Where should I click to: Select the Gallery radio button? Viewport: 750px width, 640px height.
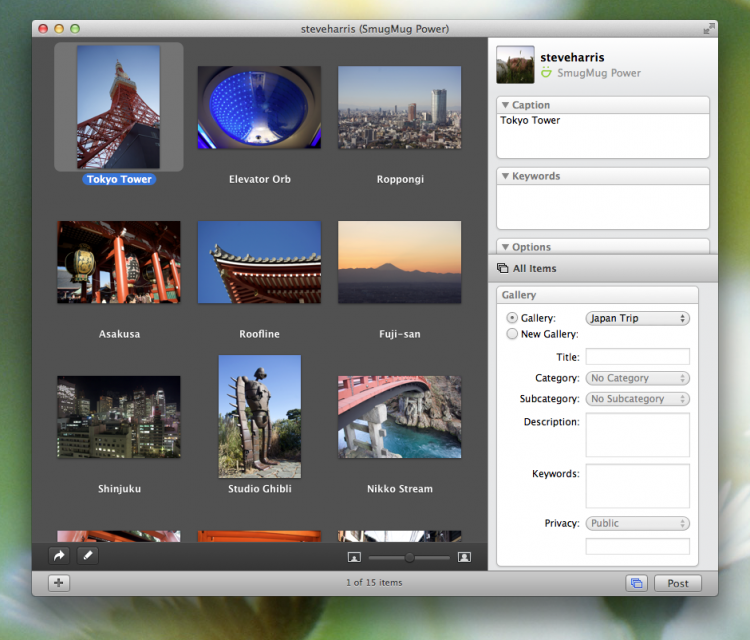[x=512, y=318]
